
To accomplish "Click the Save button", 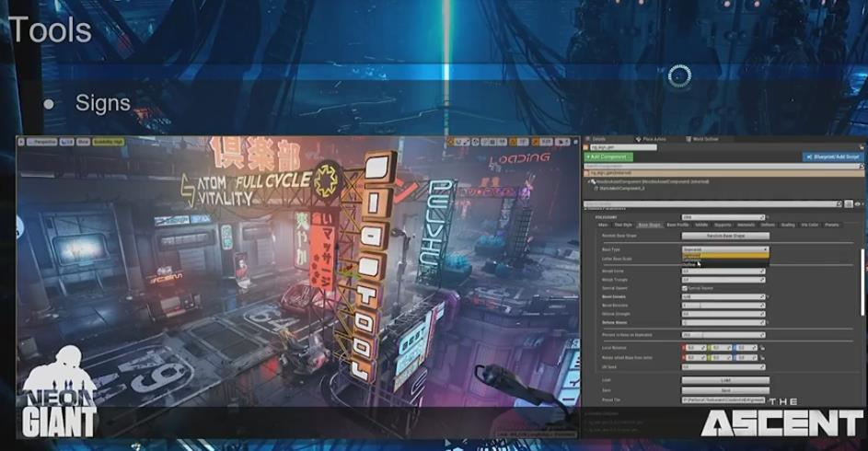I will pyautogui.click(x=725, y=390).
